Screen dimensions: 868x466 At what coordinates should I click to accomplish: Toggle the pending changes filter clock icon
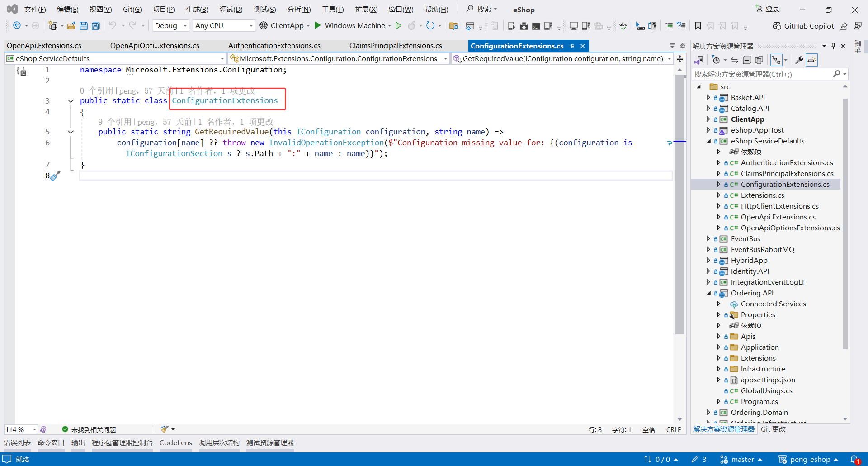(716, 60)
